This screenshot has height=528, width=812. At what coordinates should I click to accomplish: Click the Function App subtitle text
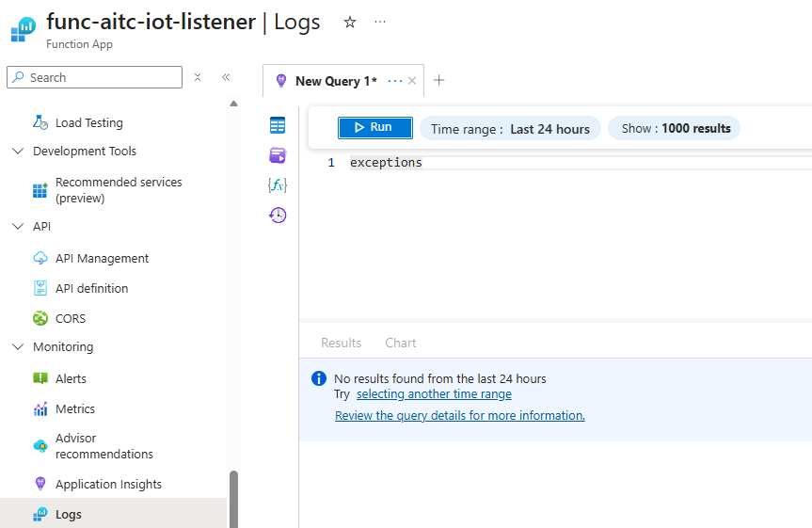pos(79,44)
